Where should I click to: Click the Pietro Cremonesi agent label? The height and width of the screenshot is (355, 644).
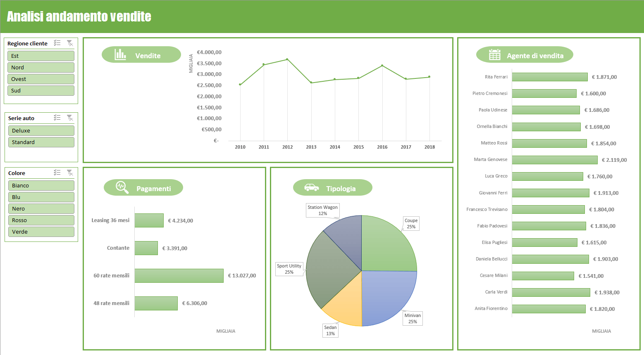click(490, 93)
